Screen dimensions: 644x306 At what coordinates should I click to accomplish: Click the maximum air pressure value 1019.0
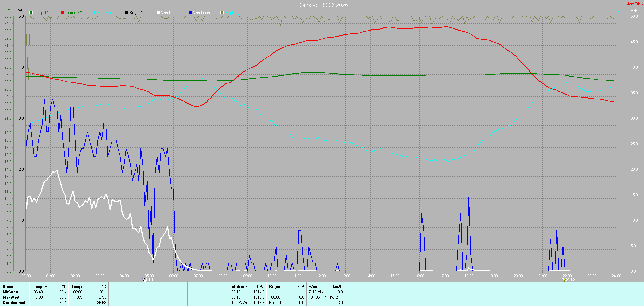pos(259,297)
